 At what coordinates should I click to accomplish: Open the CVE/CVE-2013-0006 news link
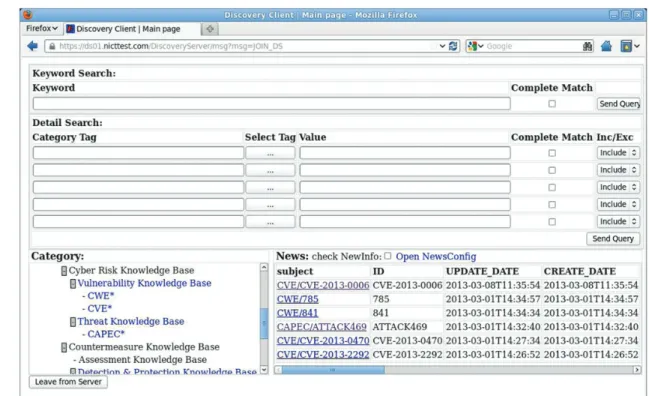pos(323,285)
